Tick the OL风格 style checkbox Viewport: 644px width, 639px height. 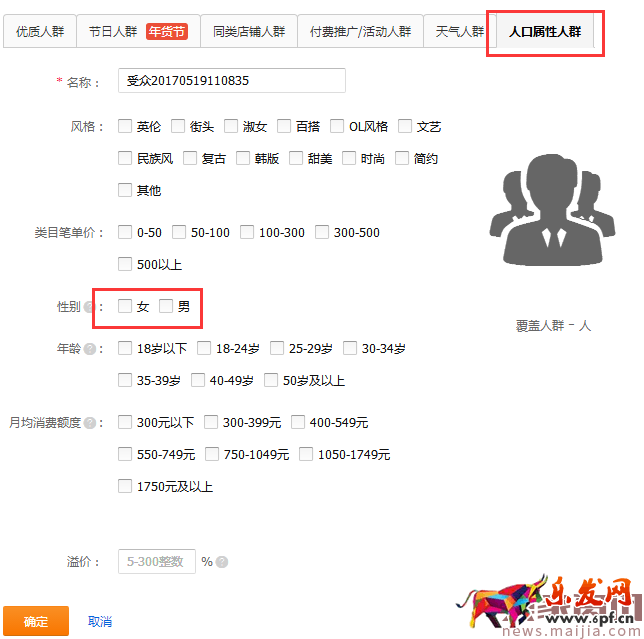(x=337, y=126)
